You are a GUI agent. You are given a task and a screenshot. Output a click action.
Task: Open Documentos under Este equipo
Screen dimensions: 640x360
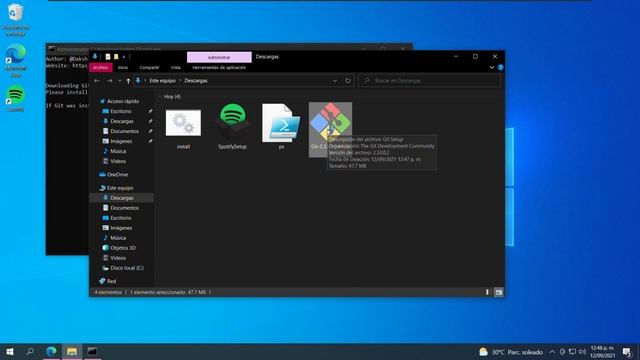click(x=124, y=208)
